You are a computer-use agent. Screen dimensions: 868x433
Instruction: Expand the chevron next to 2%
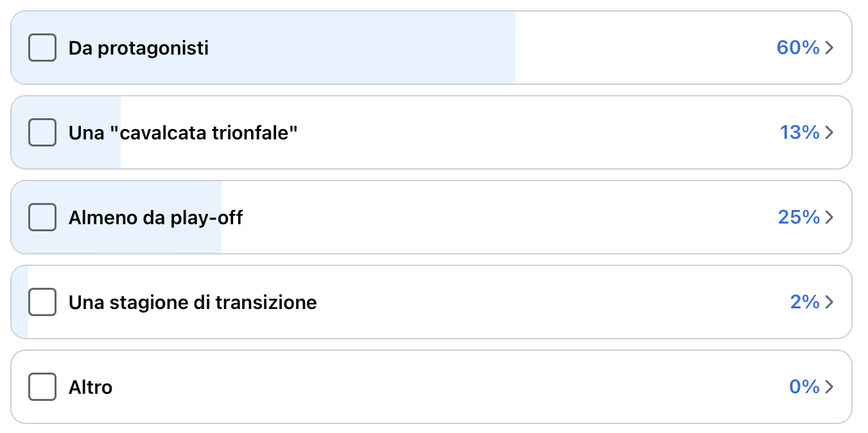[829, 303]
